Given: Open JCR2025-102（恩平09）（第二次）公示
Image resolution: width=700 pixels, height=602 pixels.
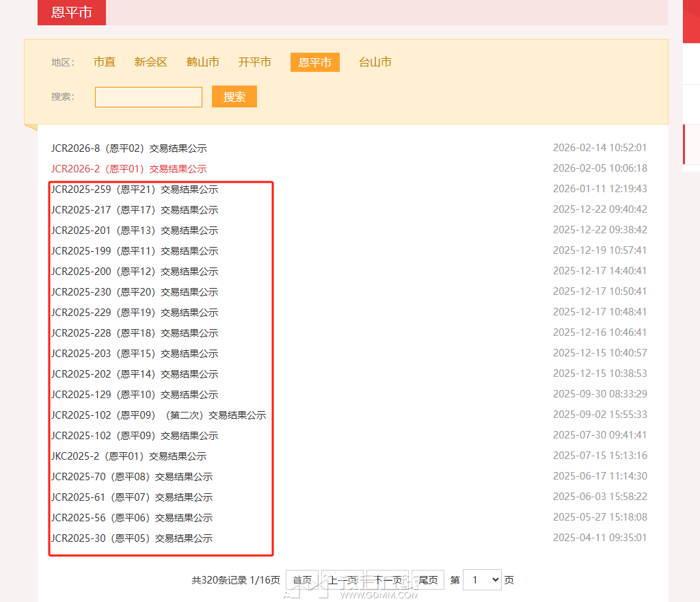Looking at the screenshot, I should tap(159, 415).
